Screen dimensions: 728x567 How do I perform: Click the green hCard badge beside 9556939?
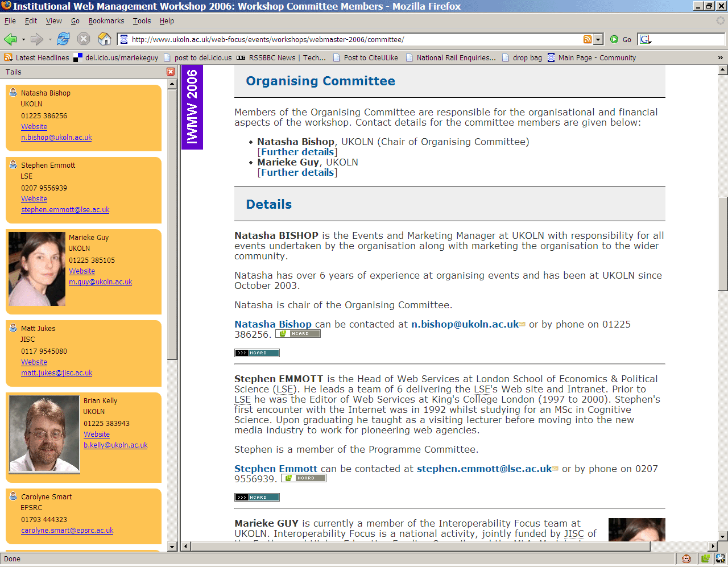[304, 478]
